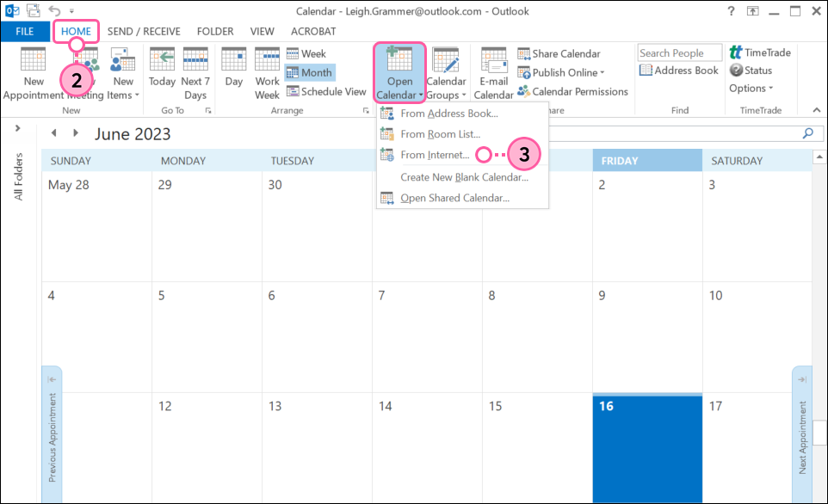This screenshot has height=504, width=828.
Task: Open the ACROBAT ribbon tab
Action: pos(313,31)
